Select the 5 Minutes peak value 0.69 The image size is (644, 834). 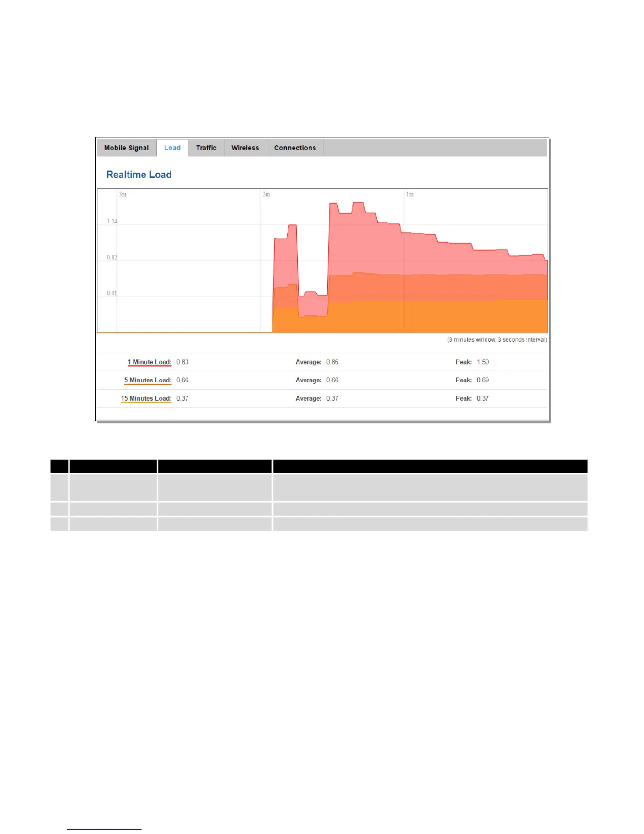click(x=482, y=380)
